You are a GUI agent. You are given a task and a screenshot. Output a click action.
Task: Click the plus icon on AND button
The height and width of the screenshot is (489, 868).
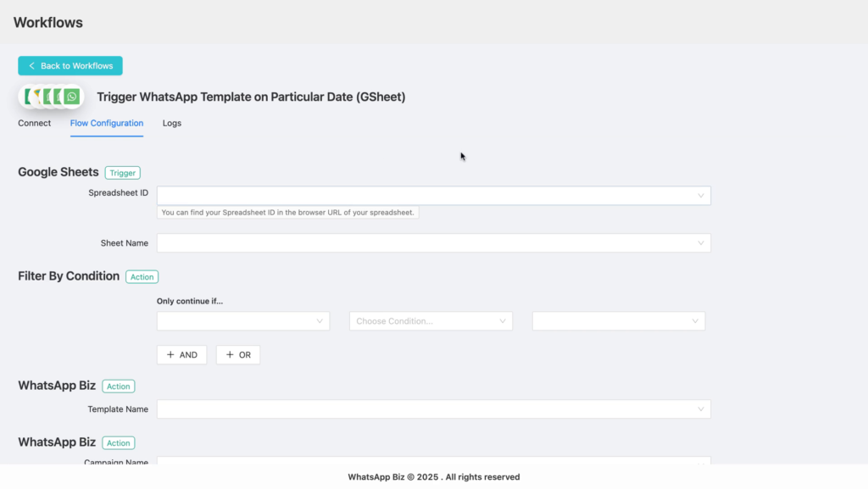click(170, 354)
